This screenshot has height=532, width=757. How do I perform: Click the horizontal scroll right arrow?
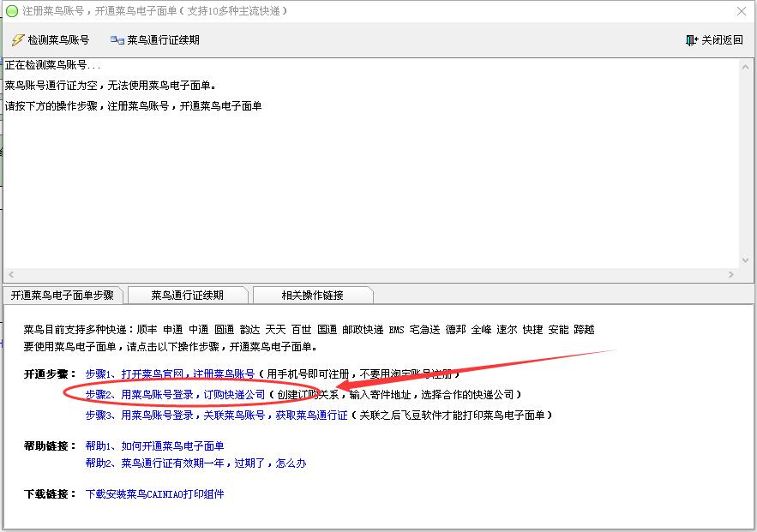click(x=731, y=274)
